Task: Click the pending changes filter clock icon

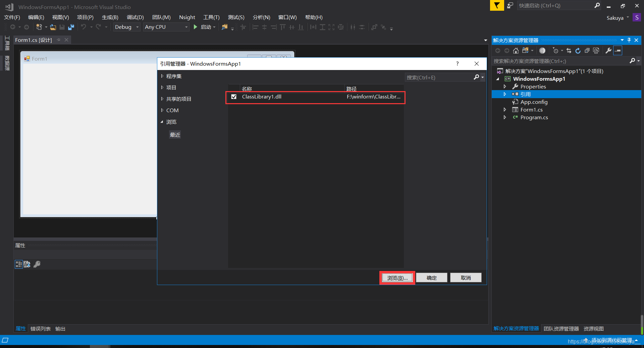Action: (555, 51)
